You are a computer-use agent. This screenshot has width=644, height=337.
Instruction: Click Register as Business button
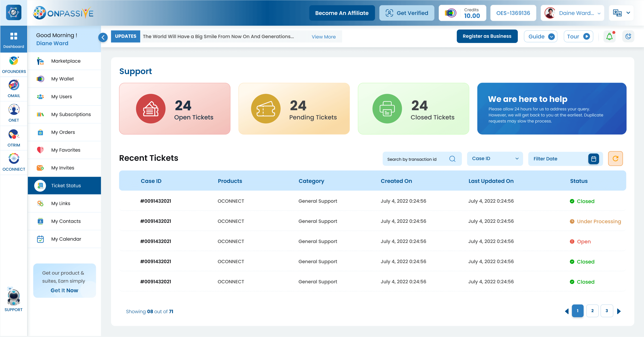pyautogui.click(x=487, y=36)
